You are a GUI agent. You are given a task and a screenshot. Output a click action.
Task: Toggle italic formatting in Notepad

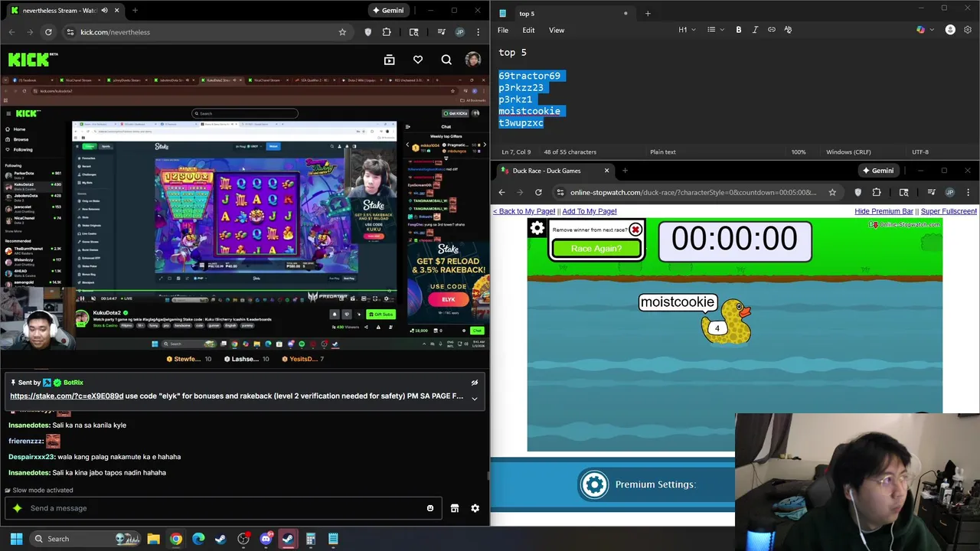755,30
